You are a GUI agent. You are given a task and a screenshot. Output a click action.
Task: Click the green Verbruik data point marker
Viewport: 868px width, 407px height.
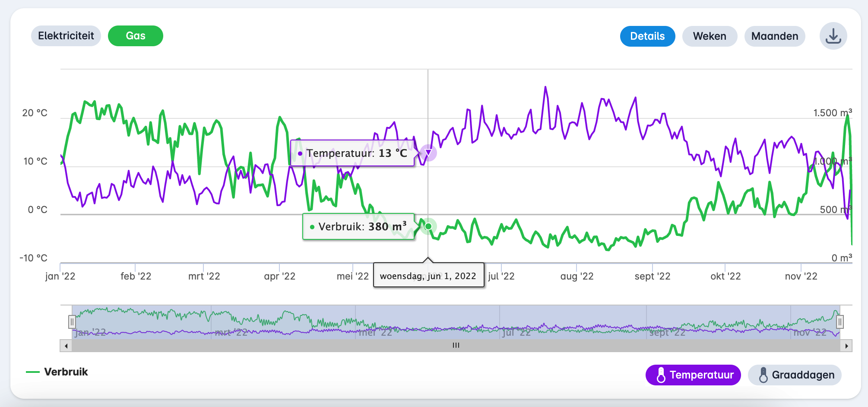pos(428,226)
